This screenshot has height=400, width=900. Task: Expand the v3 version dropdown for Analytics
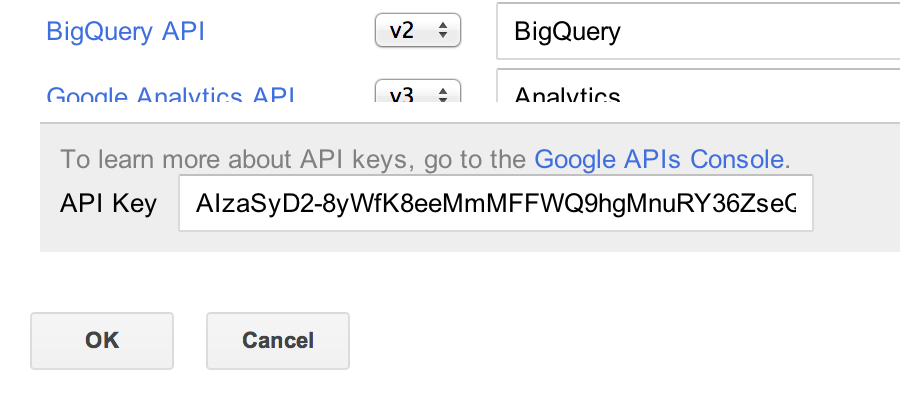[x=417, y=95]
